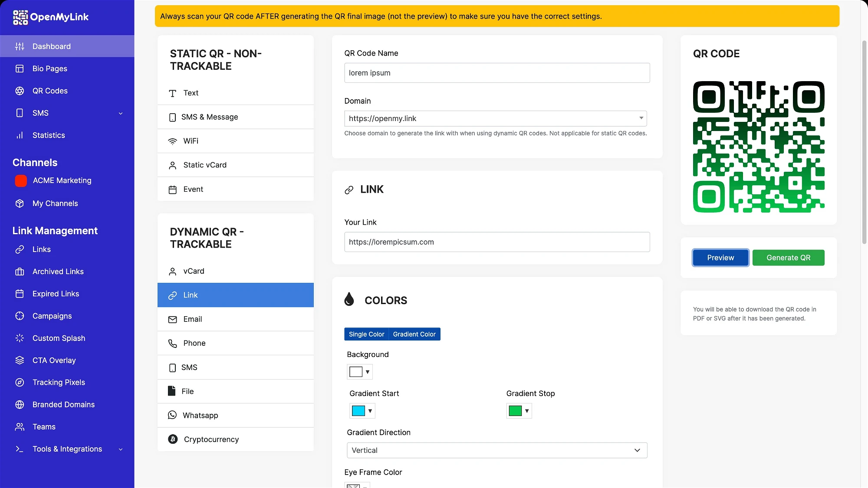Expand Tools & Integrations menu
Screen dimensions: 868x488
pos(121,449)
